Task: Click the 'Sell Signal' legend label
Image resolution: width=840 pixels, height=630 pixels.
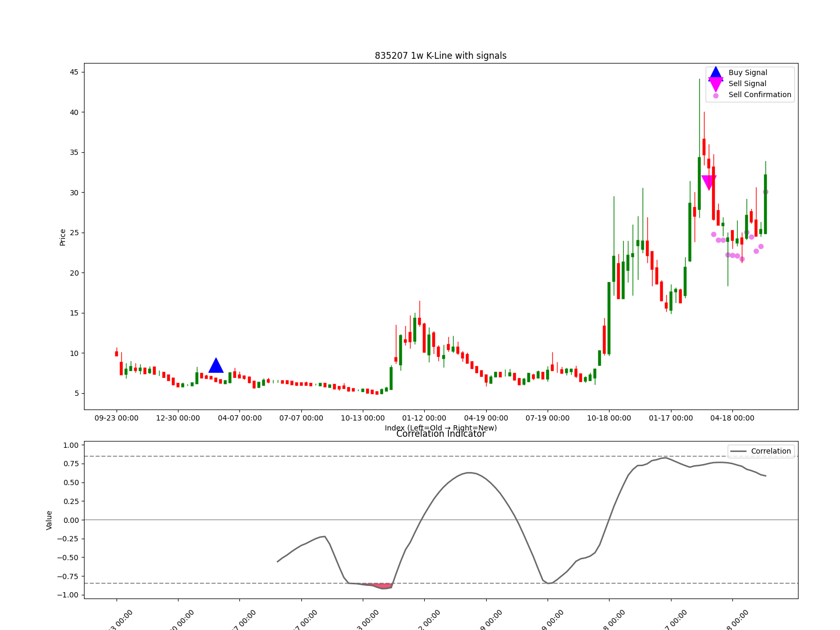Action: pos(747,83)
